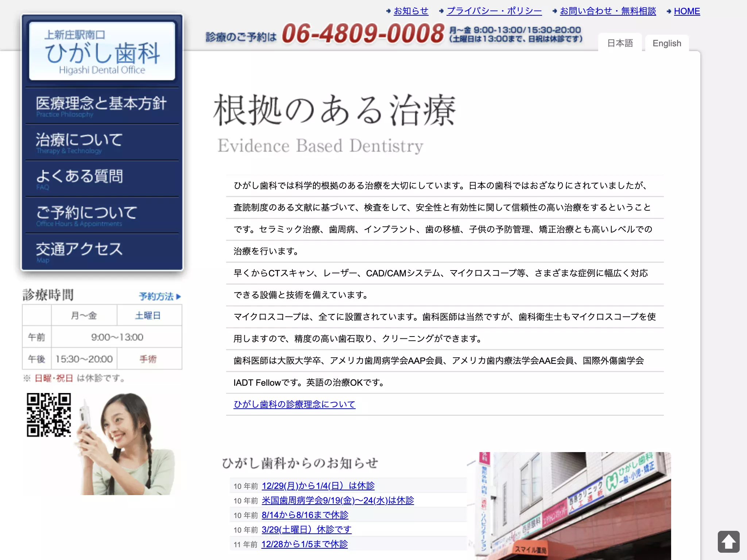Click the QR code image
This screenshot has height=560, width=747.
tap(49, 415)
